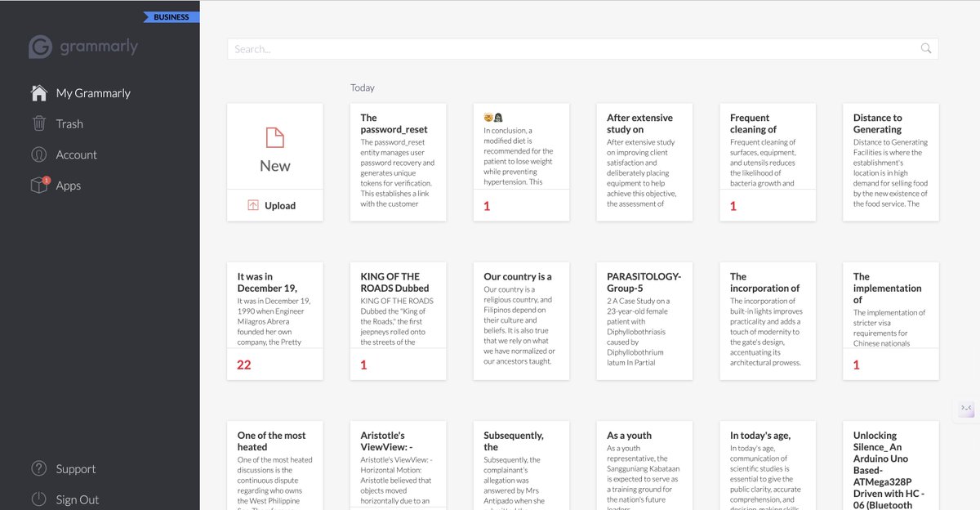
Task: Open "The password_reset" document card
Action: pyautogui.click(x=399, y=162)
